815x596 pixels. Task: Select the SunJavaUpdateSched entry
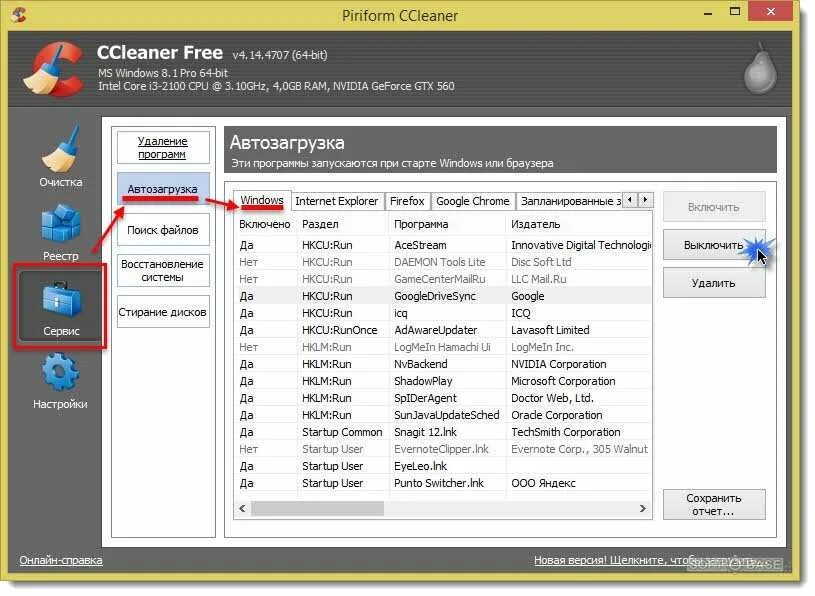(443, 415)
